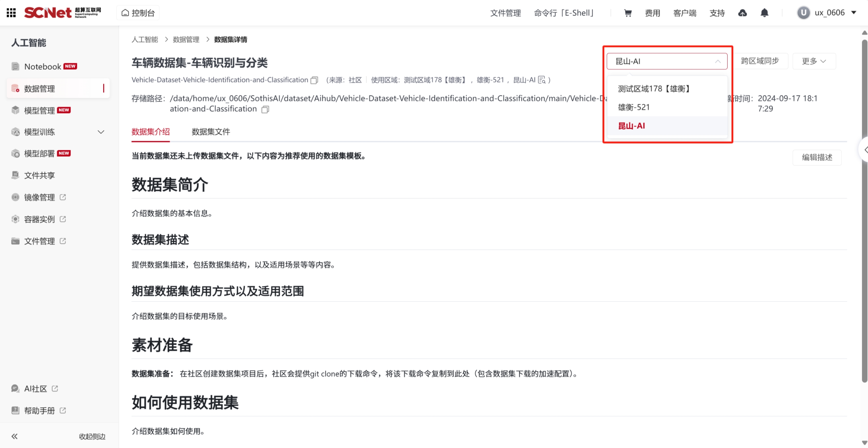Click double-arrow collapse sidebar icon
The height and width of the screenshot is (448, 868).
(14, 436)
